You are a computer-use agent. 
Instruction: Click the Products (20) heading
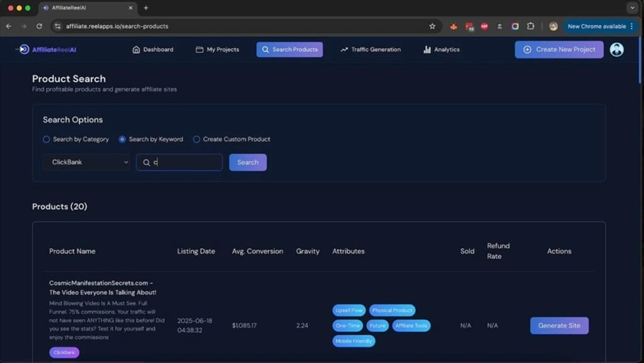tap(59, 207)
